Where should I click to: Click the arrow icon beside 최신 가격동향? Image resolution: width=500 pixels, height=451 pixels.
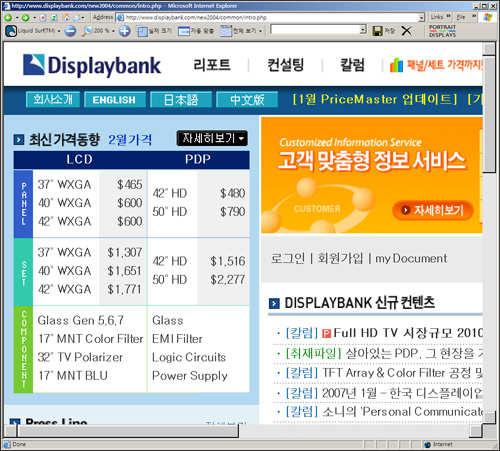[x=19, y=140]
